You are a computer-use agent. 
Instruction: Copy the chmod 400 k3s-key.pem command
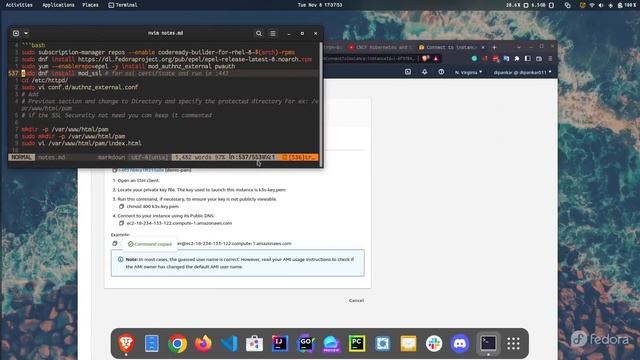(x=121, y=207)
